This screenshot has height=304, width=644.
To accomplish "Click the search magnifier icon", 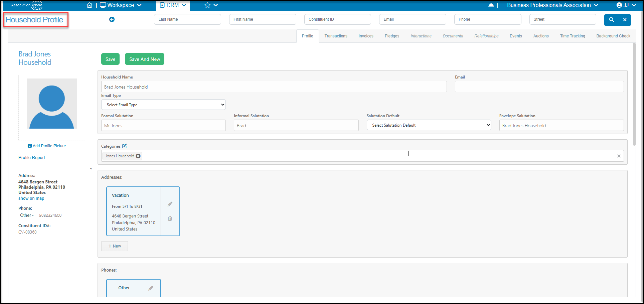I will (612, 20).
